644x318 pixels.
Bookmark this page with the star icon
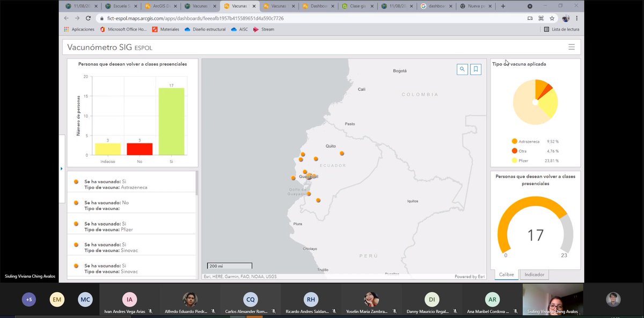552,18
